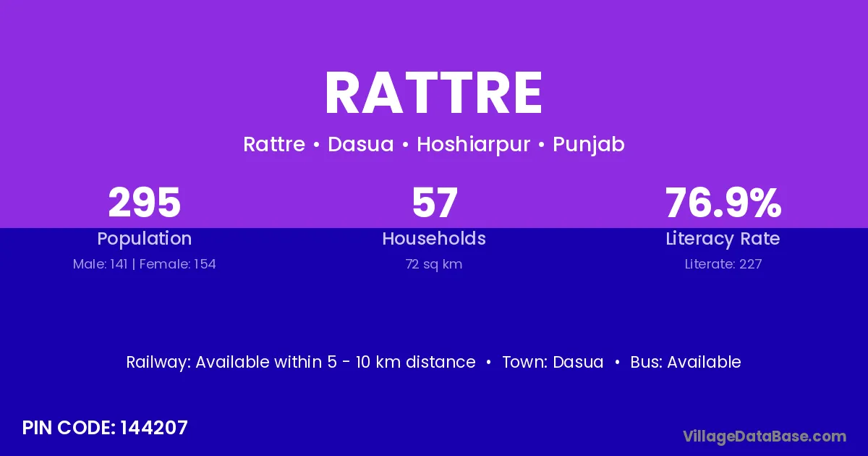
Task: Click the Female: 154 text
Action: pos(177,264)
